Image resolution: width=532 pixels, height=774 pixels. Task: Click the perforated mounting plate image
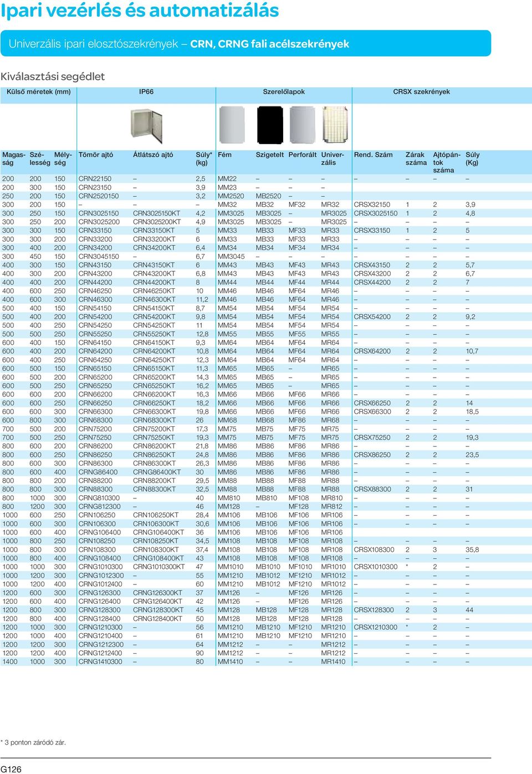302,125
